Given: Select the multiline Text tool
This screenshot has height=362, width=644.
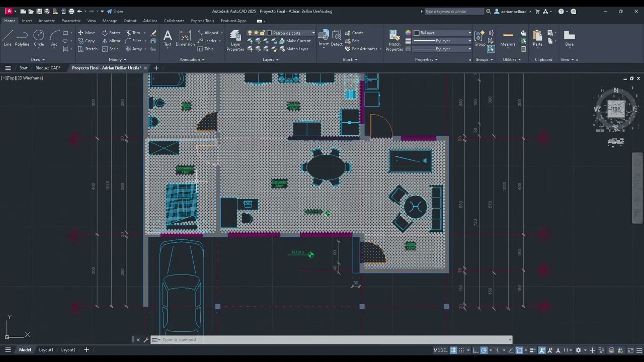Looking at the screenshot, I should click(x=168, y=38).
